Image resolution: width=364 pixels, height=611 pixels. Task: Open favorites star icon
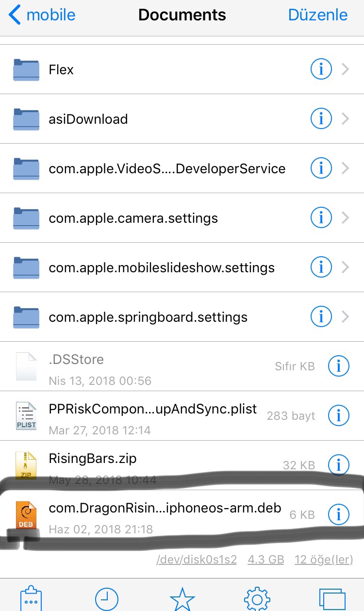(x=182, y=599)
